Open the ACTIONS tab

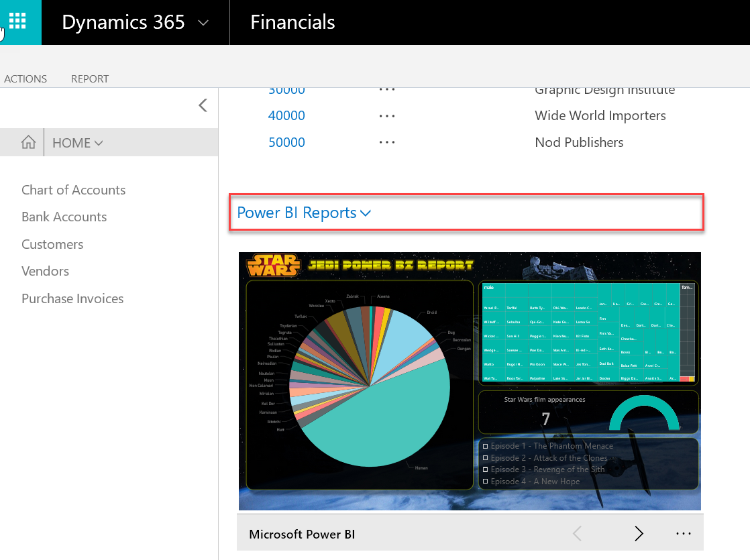(x=25, y=79)
